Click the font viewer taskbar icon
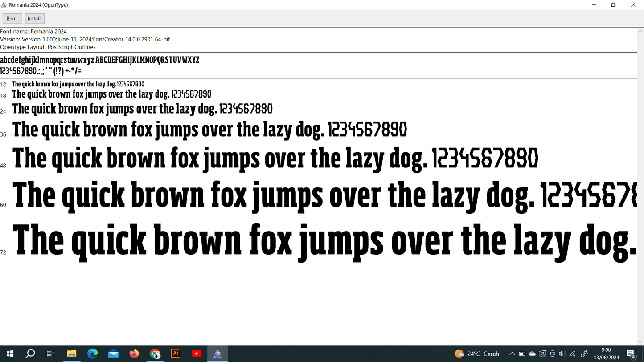Image resolution: width=644 pixels, height=362 pixels. pyautogui.click(x=217, y=354)
